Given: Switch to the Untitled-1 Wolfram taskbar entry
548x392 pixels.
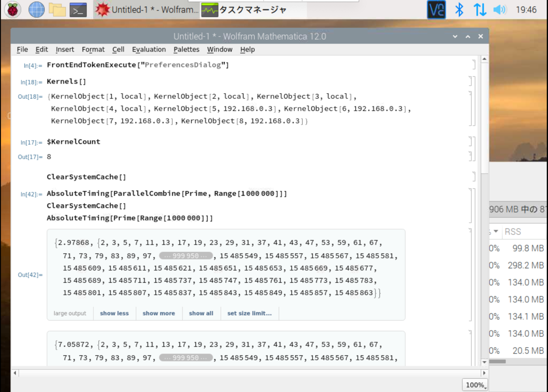Looking at the screenshot, I should coord(147,10).
